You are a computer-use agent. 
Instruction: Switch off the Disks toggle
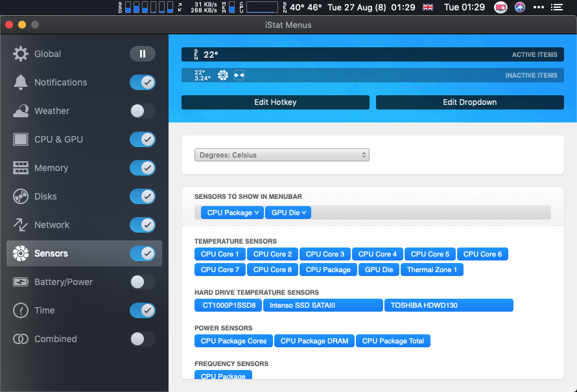tap(143, 196)
